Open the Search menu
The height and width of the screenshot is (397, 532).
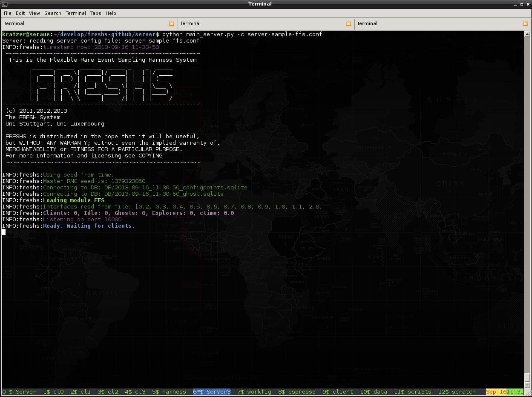(53, 13)
